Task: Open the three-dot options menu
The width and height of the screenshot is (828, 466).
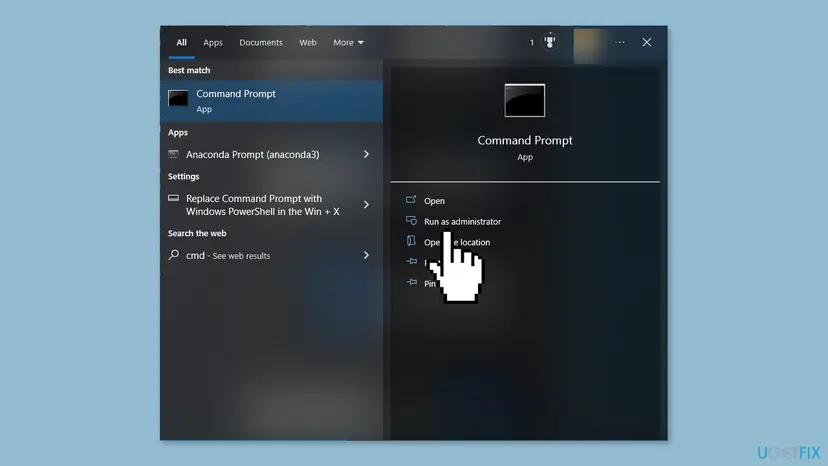Action: click(620, 42)
